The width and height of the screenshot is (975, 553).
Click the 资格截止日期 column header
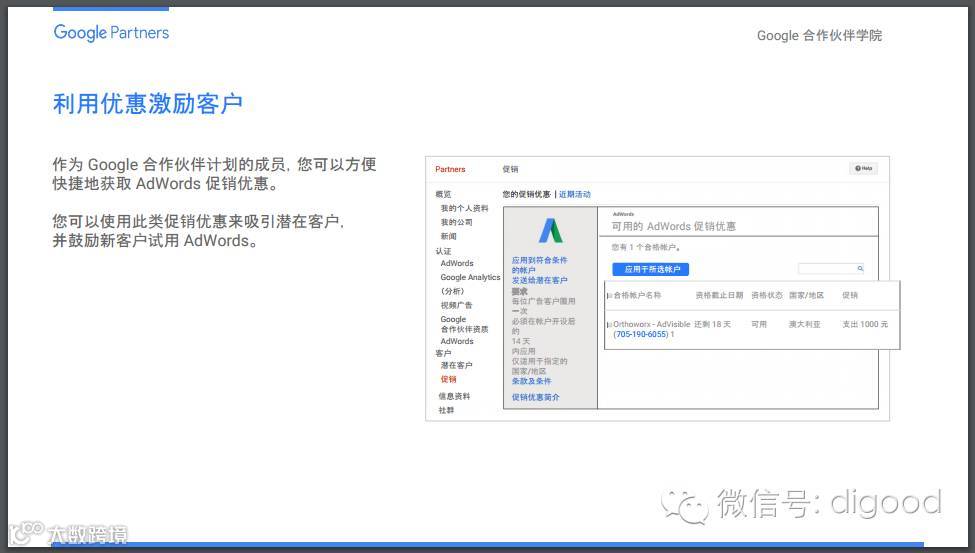[719, 295]
